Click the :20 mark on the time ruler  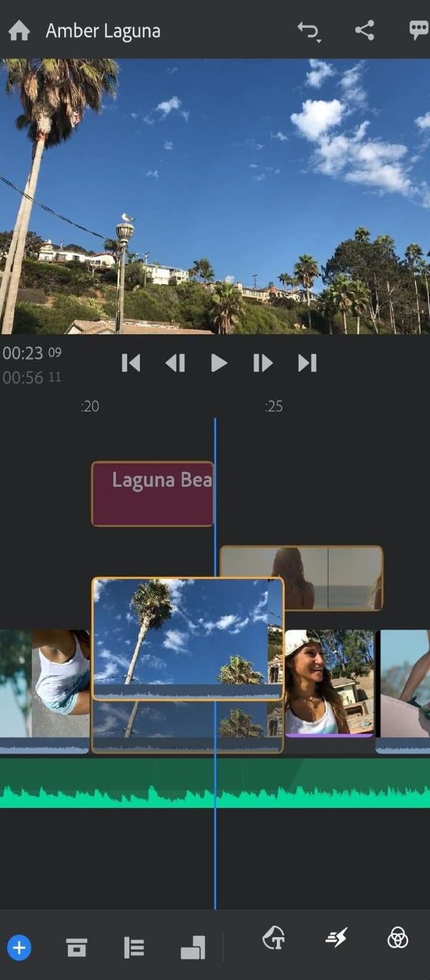tap(90, 406)
